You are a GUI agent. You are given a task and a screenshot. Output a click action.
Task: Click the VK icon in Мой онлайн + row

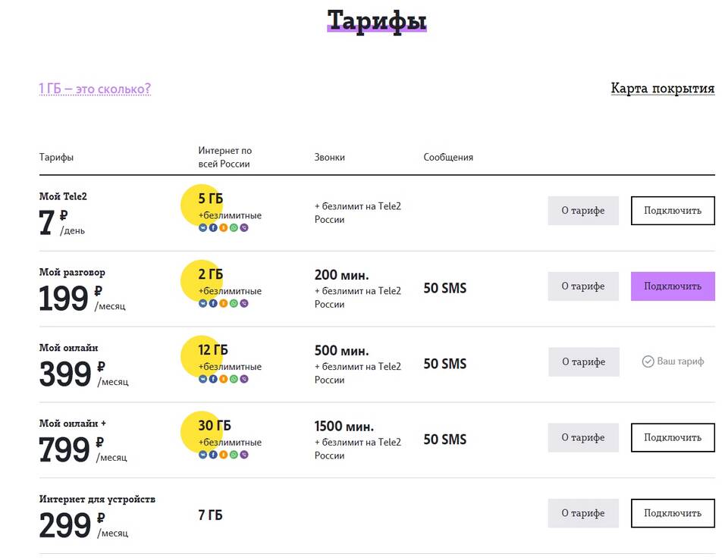click(203, 455)
